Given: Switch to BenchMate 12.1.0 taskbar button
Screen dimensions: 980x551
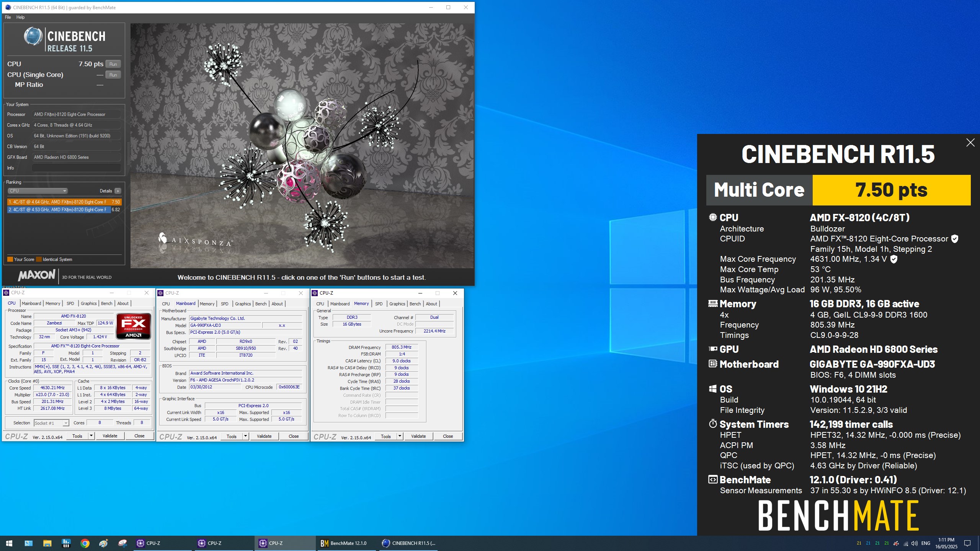Looking at the screenshot, I should (347, 543).
